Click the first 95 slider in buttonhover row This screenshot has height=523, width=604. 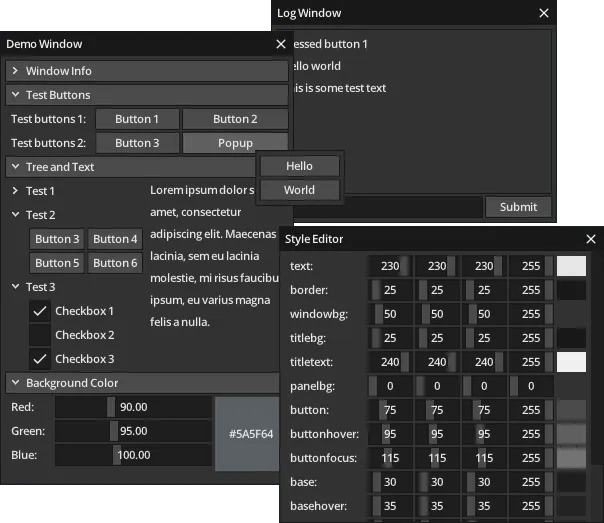click(390, 434)
